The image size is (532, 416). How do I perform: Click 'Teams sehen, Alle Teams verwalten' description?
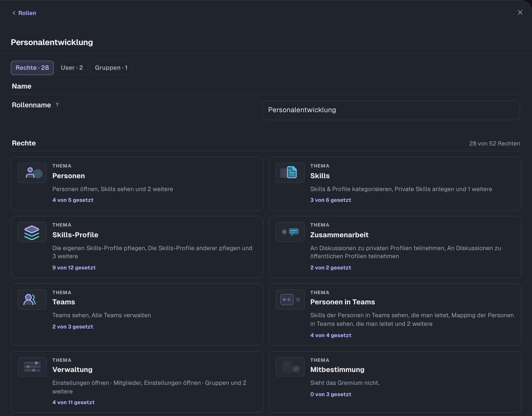pos(102,315)
